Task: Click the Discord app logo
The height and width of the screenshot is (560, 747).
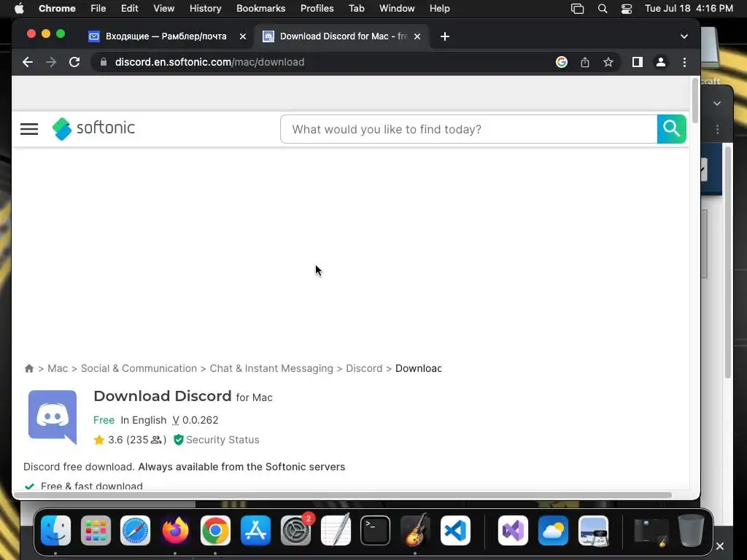Action: point(53,417)
